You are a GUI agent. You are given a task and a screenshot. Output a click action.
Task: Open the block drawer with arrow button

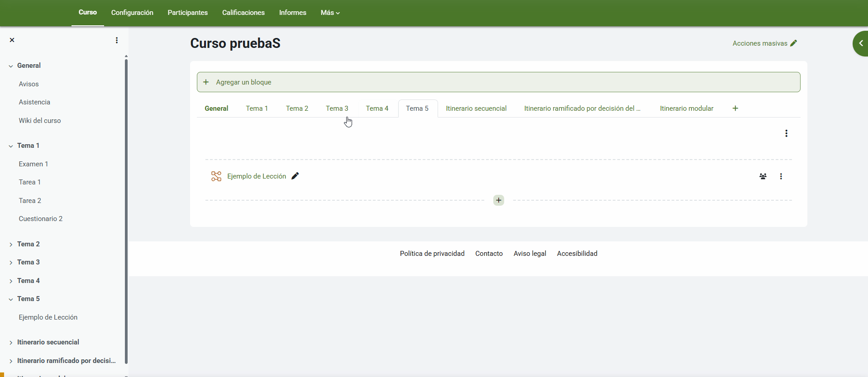[x=861, y=43]
